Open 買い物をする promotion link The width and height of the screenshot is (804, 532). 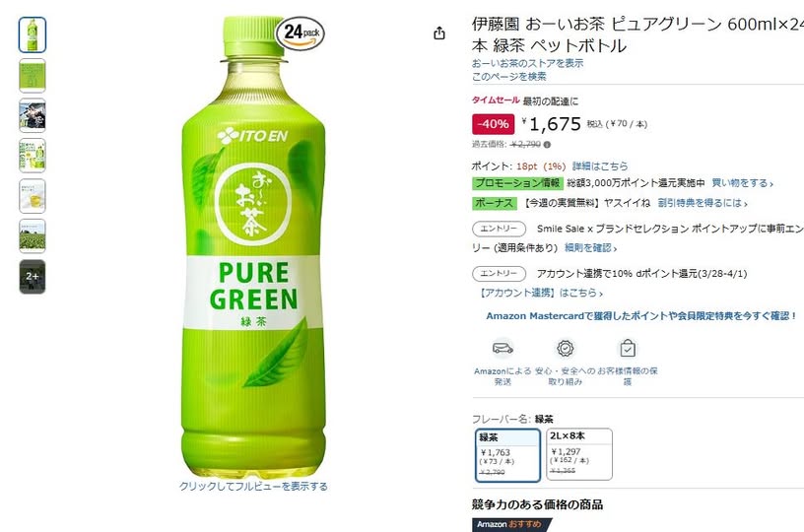743,183
